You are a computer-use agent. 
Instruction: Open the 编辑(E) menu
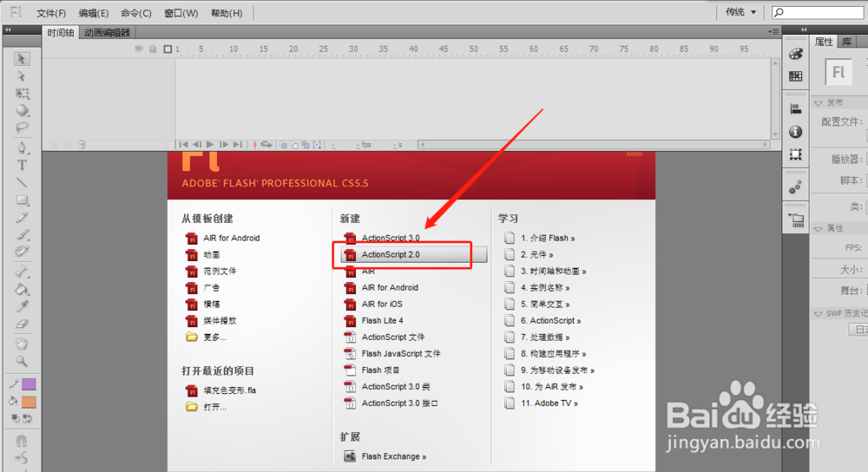click(x=94, y=13)
